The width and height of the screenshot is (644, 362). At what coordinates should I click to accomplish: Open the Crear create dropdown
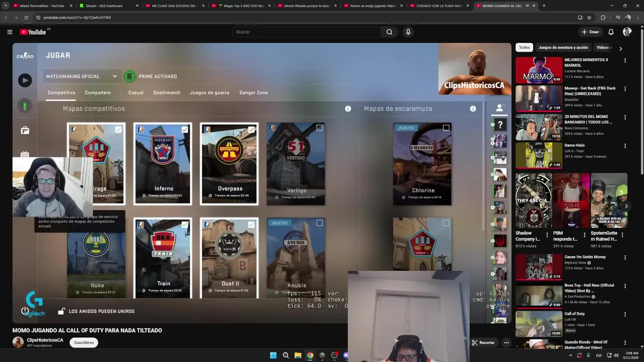click(591, 32)
